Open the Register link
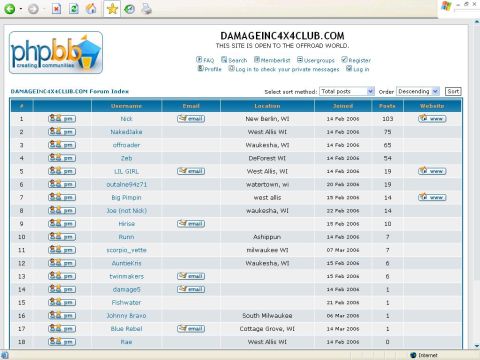Screen dimensions: 480x360 (x=356, y=60)
